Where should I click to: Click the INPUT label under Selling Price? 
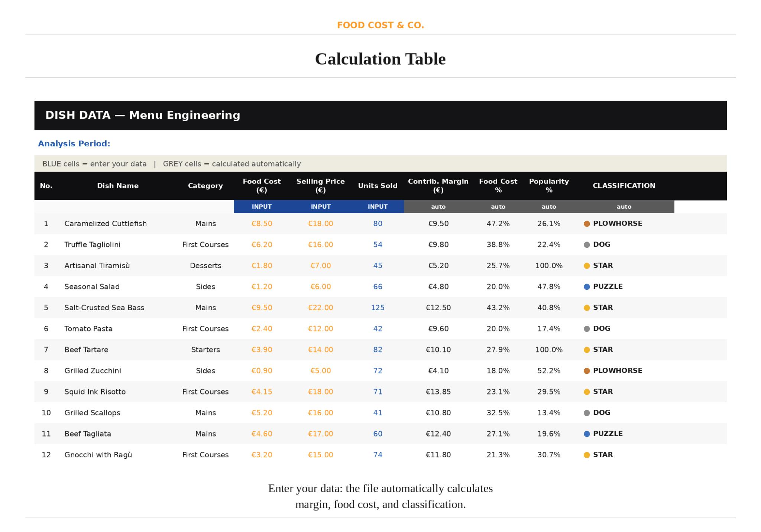321,207
